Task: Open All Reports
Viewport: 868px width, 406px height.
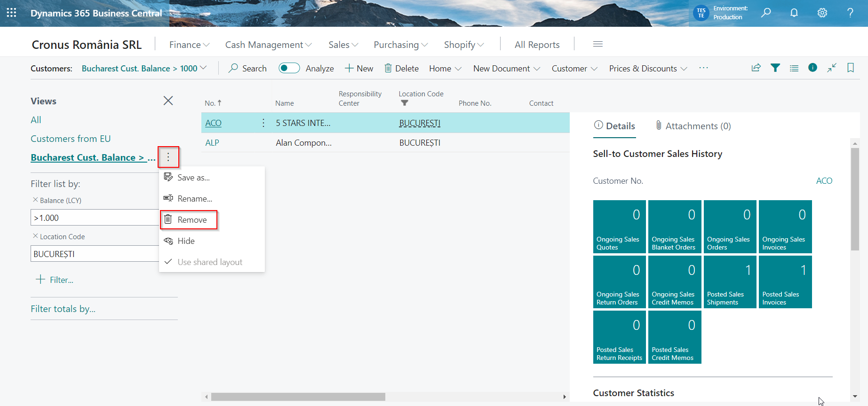Action: (x=537, y=45)
